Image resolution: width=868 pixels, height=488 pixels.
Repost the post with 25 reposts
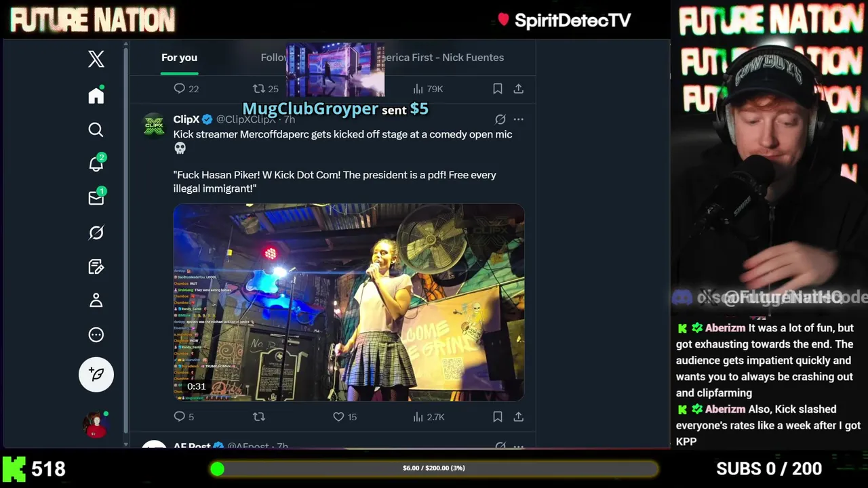[265, 89]
